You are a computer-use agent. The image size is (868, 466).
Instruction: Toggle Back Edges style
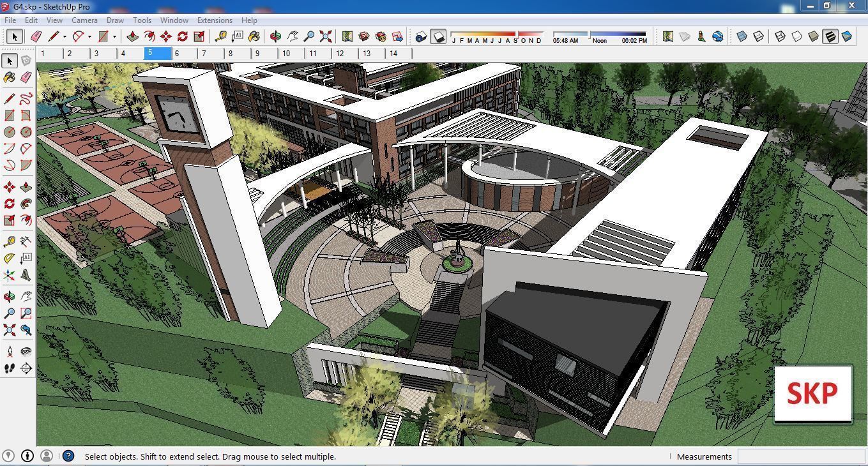[759, 36]
